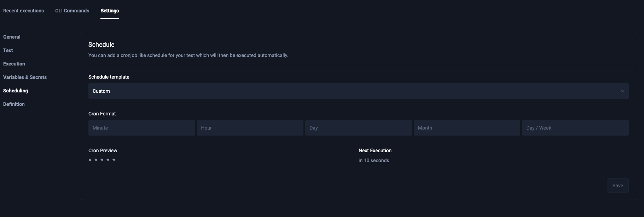Image resolution: width=644 pixels, height=217 pixels.
Task: Open General settings in sidebar
Action: (x=12, y=37)
